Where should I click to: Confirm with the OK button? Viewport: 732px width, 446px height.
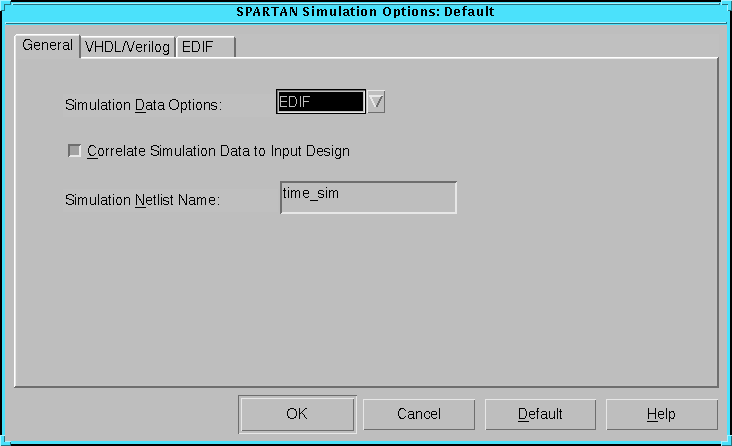pos(297,414)
